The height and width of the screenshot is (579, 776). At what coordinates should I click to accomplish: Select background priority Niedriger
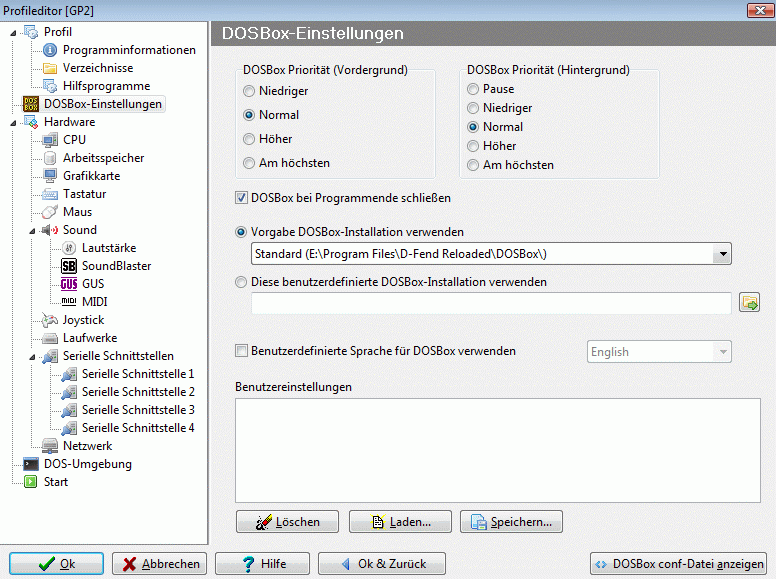click(x=473, y=108)
